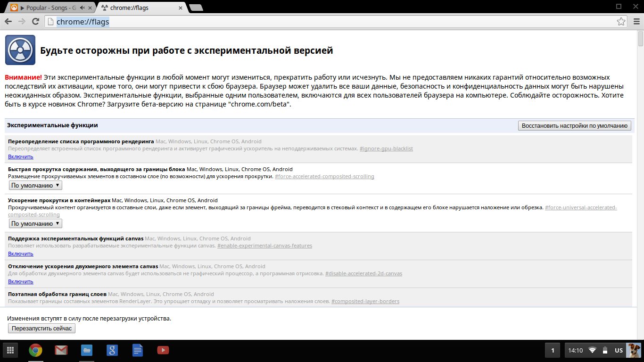This screenshot has width=644, height=362.
Task: Maximize the browser window
Action: 619,6
